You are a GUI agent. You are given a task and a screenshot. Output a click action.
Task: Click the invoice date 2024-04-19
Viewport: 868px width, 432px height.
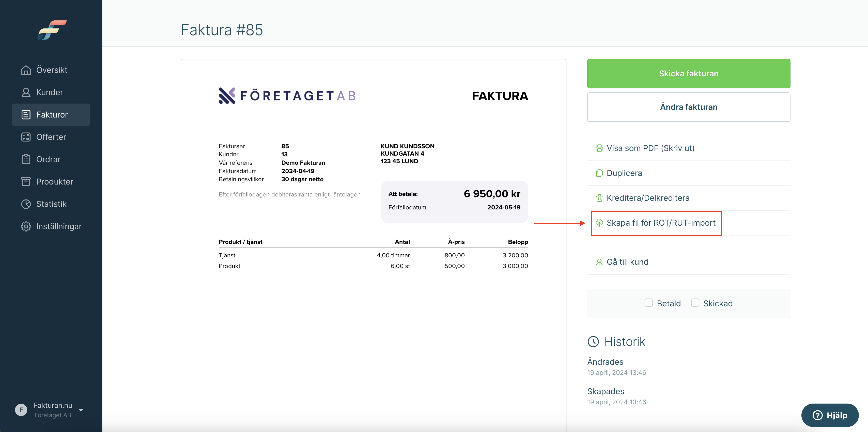pyautogui.click(x=298, y=171)
